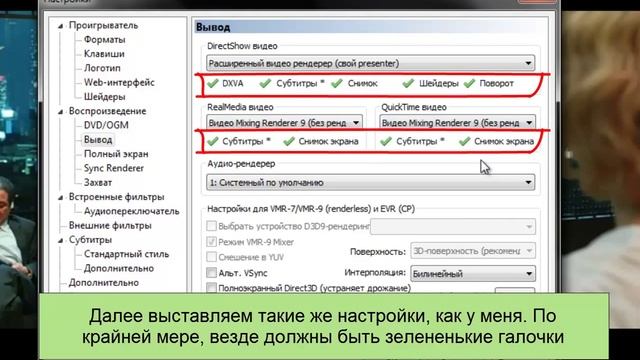Click RealMedia Субтитры checkmark icon

pyautogui.click(x=213, y=141)
